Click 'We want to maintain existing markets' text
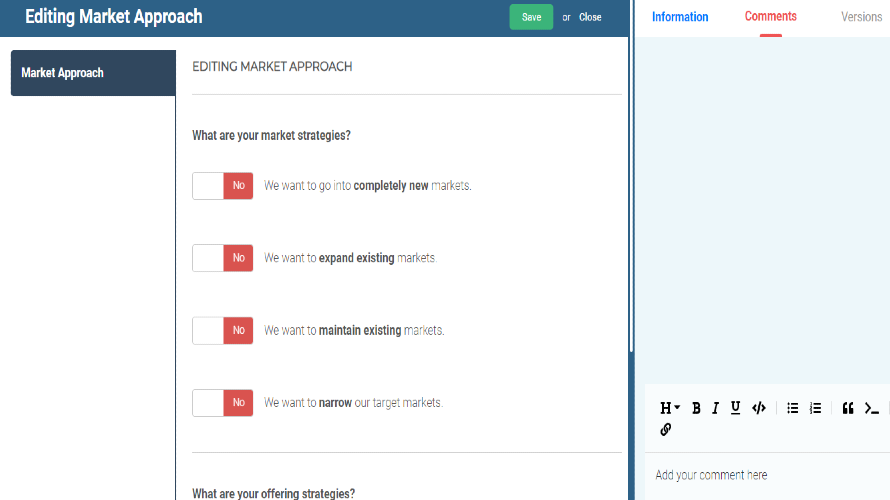This screenshot has height=500, width=890. click(x=354, y=330)
